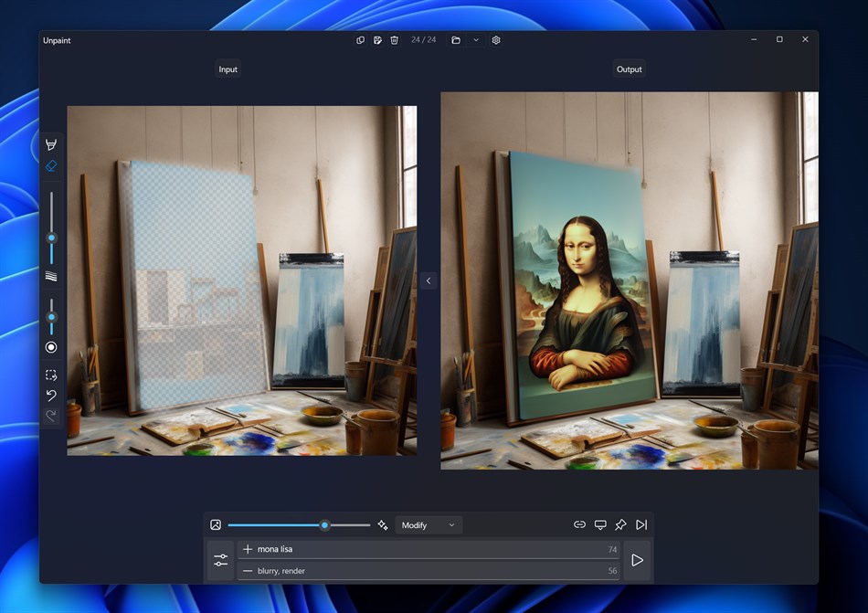Click the minus icon beside blurry, render
Image resolution: width=868 pixels, height=613 pixels.
pyautogui.click(x=248, y=570)
